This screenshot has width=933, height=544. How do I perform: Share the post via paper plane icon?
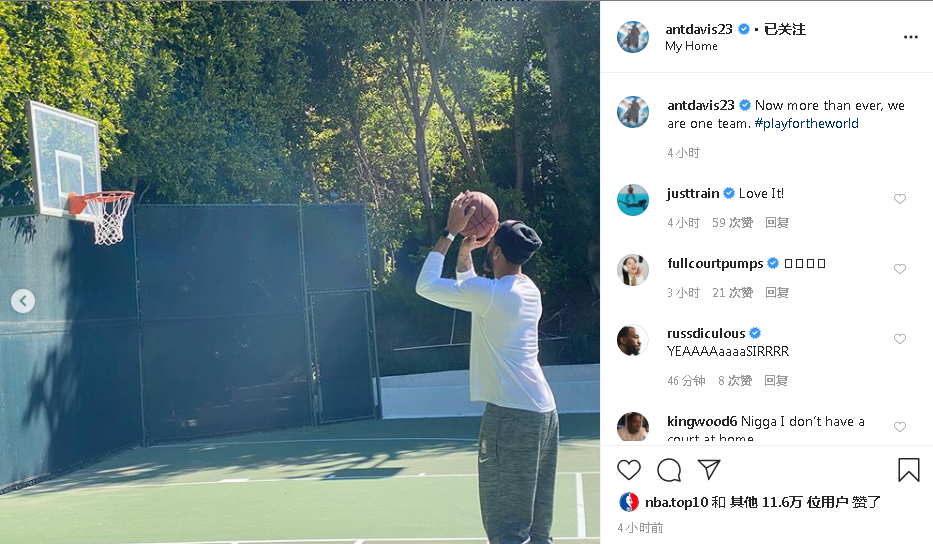pos(709,470)
